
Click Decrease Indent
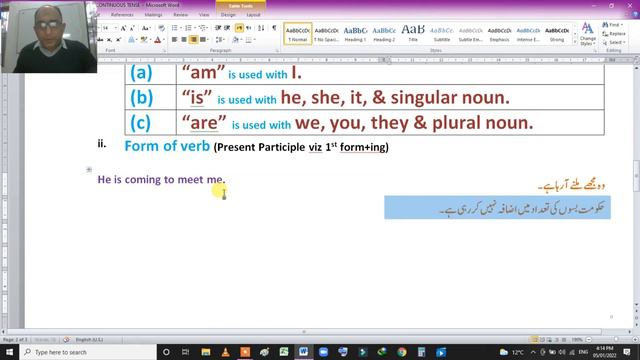click(218, 28)
